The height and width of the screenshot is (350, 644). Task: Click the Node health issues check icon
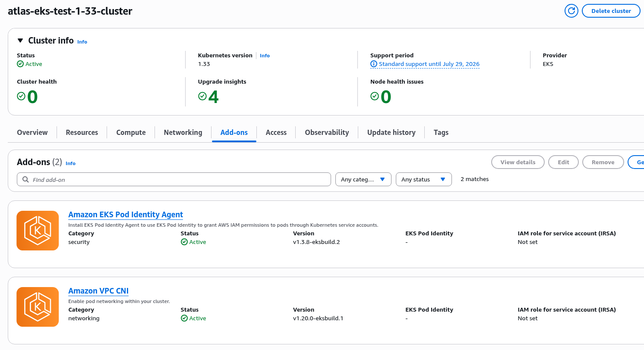pos(374,96)
